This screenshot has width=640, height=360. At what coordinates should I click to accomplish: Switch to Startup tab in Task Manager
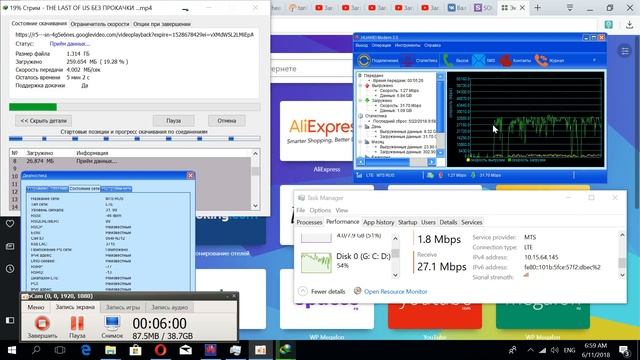click(x=407, y=222)
